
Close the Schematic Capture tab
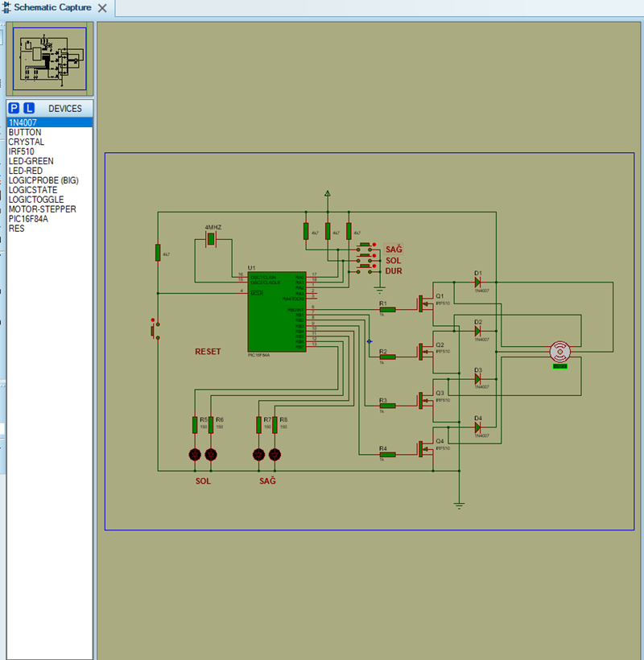tap(102, 8)
